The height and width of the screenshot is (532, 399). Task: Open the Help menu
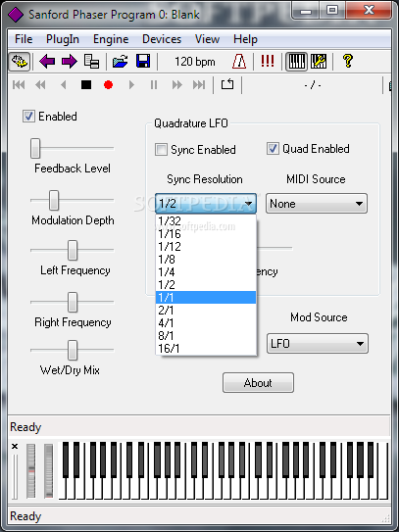245,39
